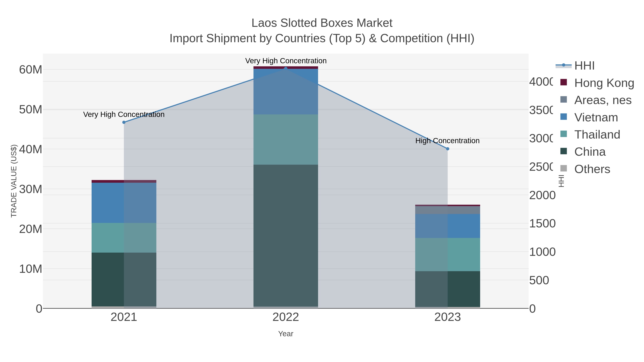This screenshot has height=362, width=644.
Task: Click the 20M y-axis tick label
Action: coord(31,229)
